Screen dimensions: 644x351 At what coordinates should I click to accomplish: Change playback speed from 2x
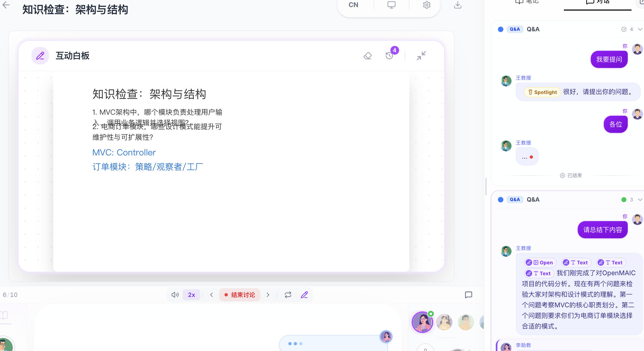tap(191, 295)
